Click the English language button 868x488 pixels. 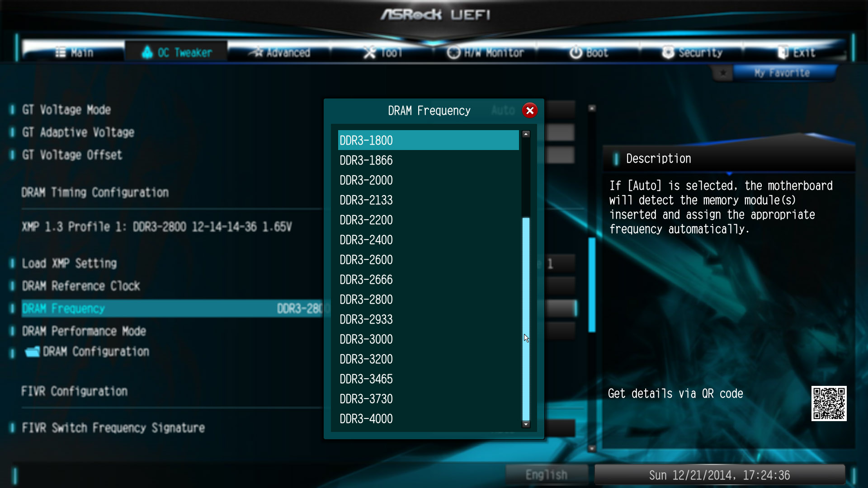pos(547,475)
